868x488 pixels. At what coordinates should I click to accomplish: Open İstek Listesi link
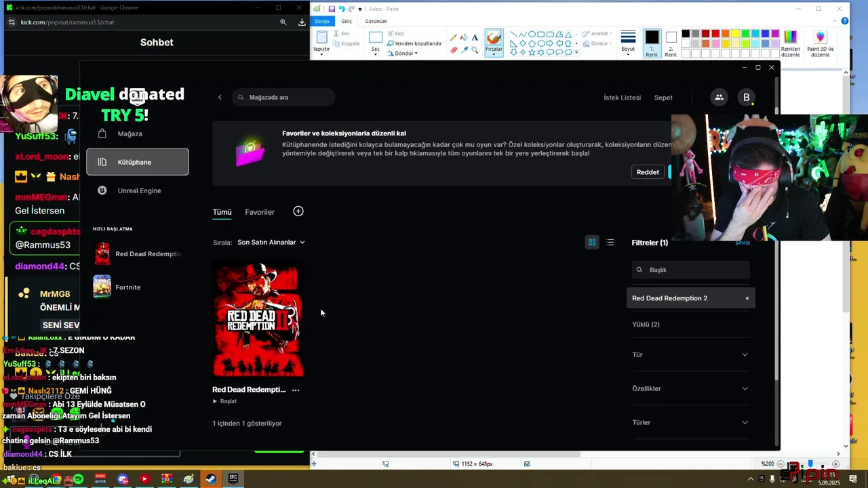[622, 98]
